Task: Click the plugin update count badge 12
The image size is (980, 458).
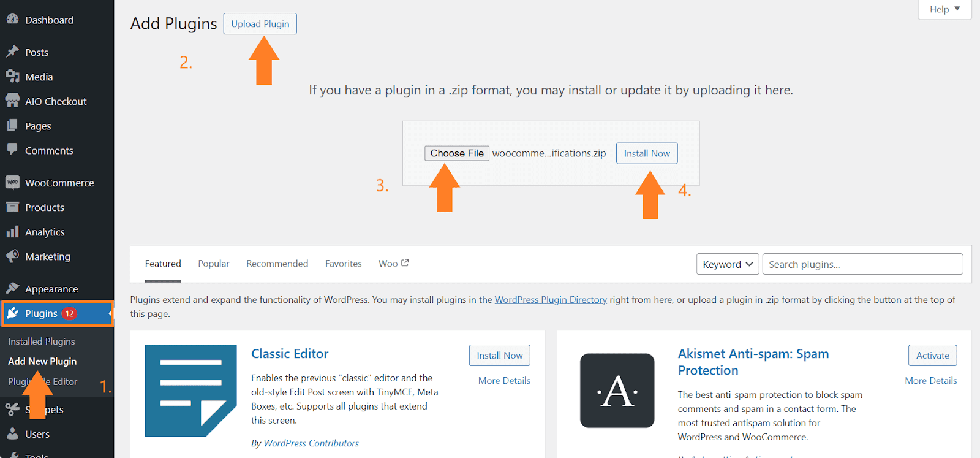Action: pos(69,313)
